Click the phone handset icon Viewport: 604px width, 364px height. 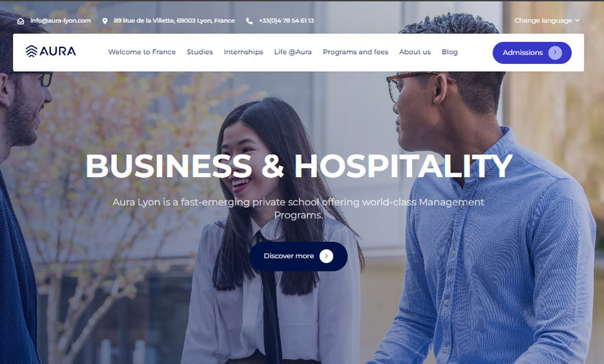pos(249,21)
